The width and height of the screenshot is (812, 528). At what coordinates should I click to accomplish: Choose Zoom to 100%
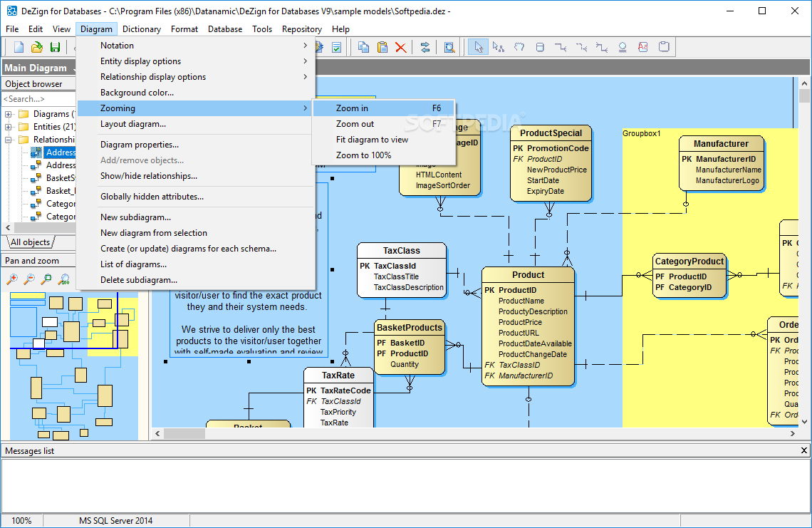coord(383,155)
